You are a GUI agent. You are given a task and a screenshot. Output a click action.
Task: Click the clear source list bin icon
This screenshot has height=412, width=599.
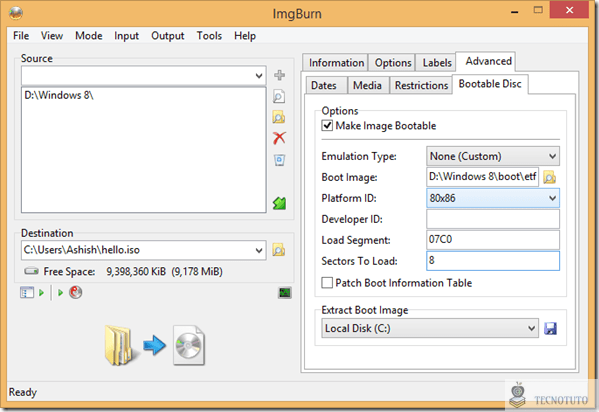coord(280,159)
